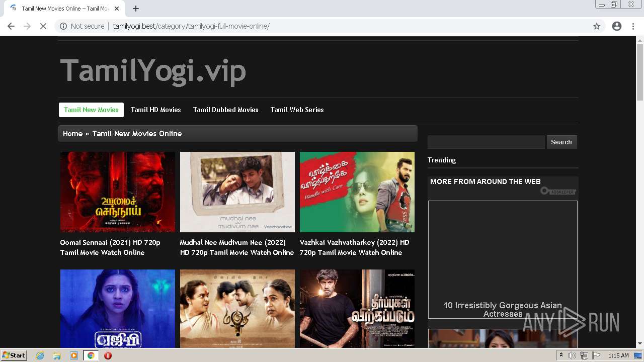Viewport: 644px width, 362px height.
Task: Open 10 Irresistibly Gorgeous Asian Actresses ad
Action: (503, 259)
